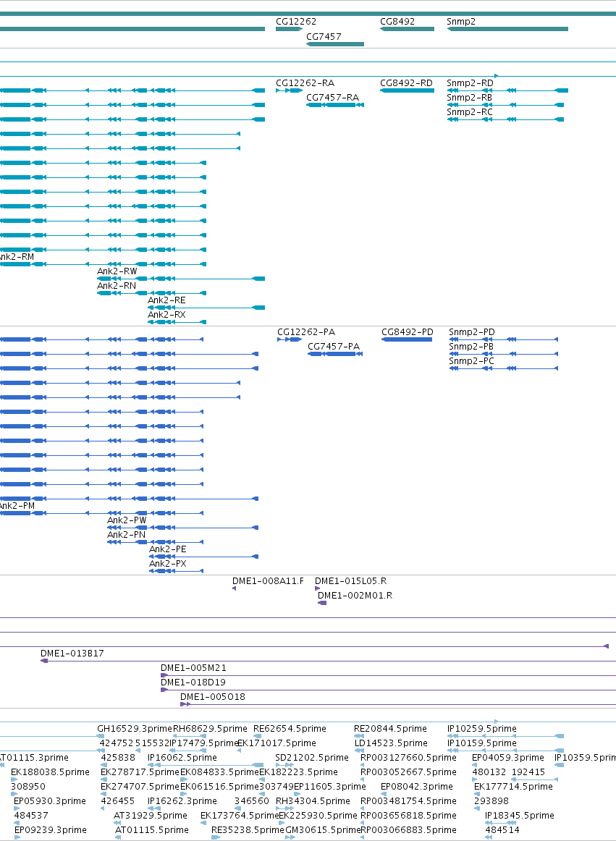
Task: Select the RP003481754.5prime EST label
Action: (408, 800)
